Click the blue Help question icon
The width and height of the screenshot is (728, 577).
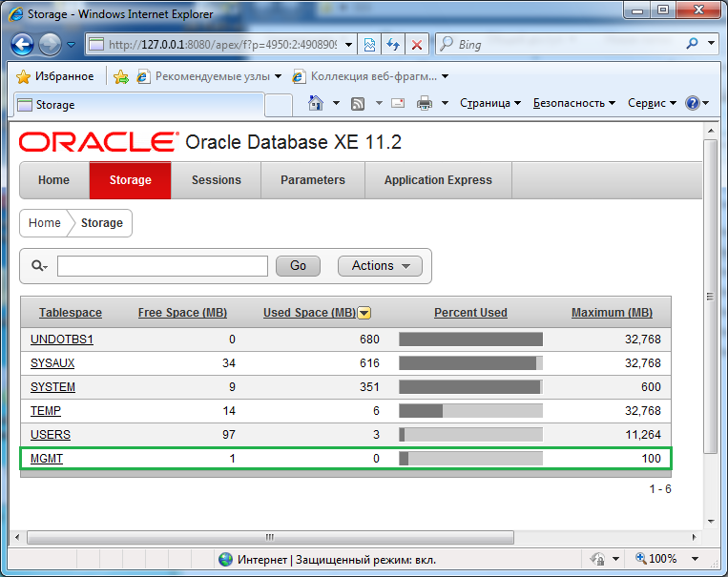pyautogui.click(x=693, y=103)
